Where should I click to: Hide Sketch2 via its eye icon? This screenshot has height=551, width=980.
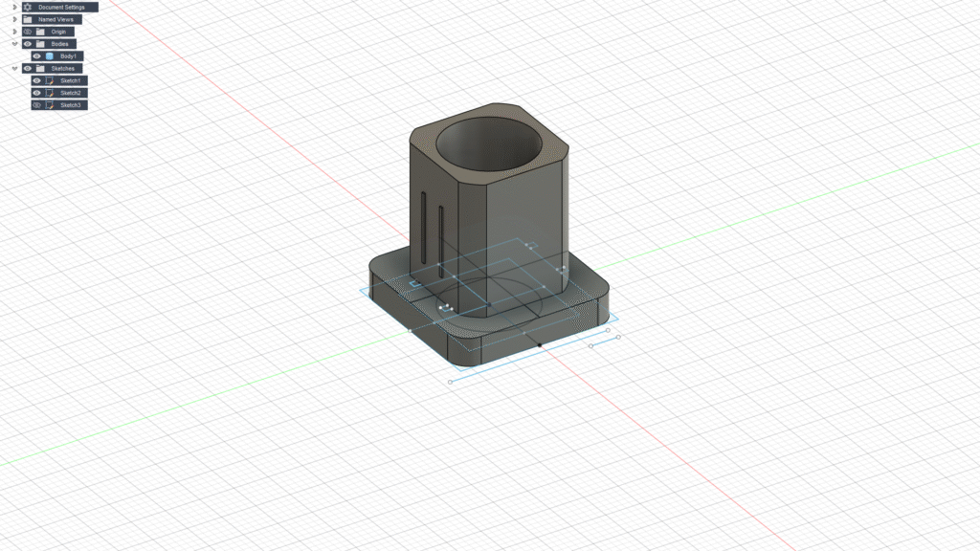[36, 93]
